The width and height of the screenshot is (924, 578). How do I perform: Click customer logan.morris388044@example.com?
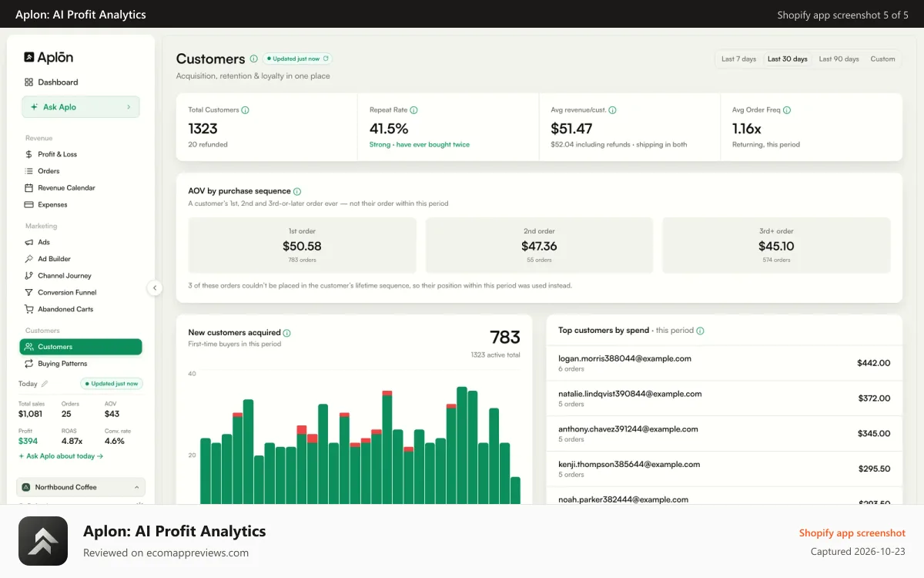pos(624,358)
